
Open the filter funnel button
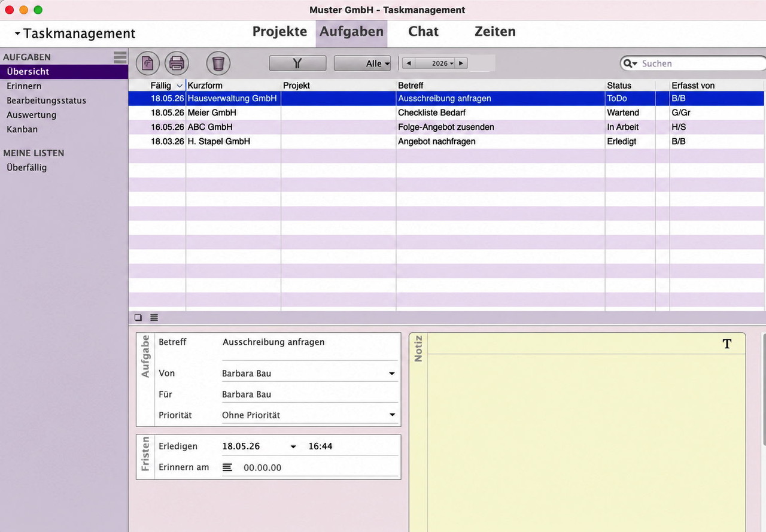pyautogui.click(x=297, y=63)
